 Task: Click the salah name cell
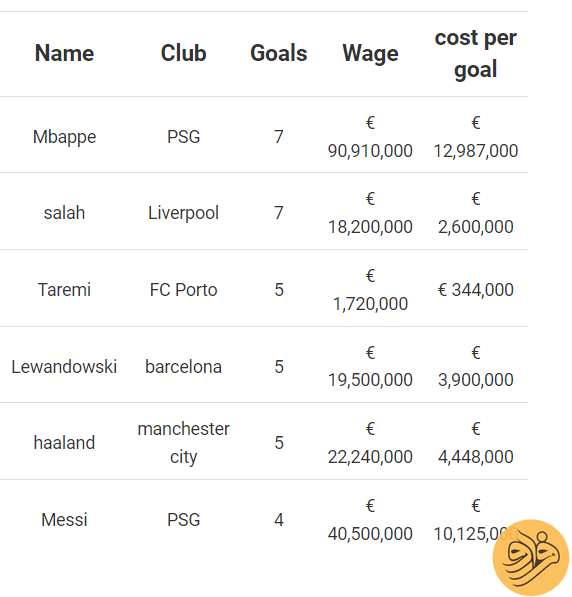tap(64, 213)
